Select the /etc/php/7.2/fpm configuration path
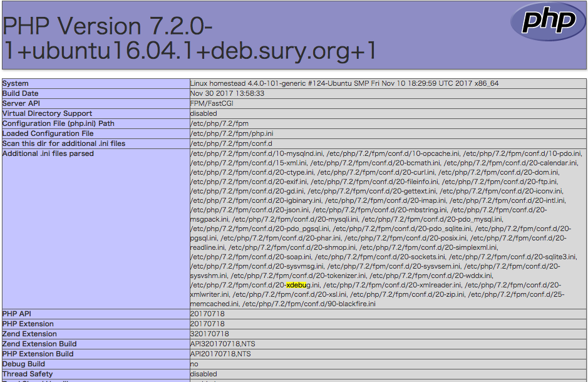The image size is (588, 382). click(x=213, y=123)
